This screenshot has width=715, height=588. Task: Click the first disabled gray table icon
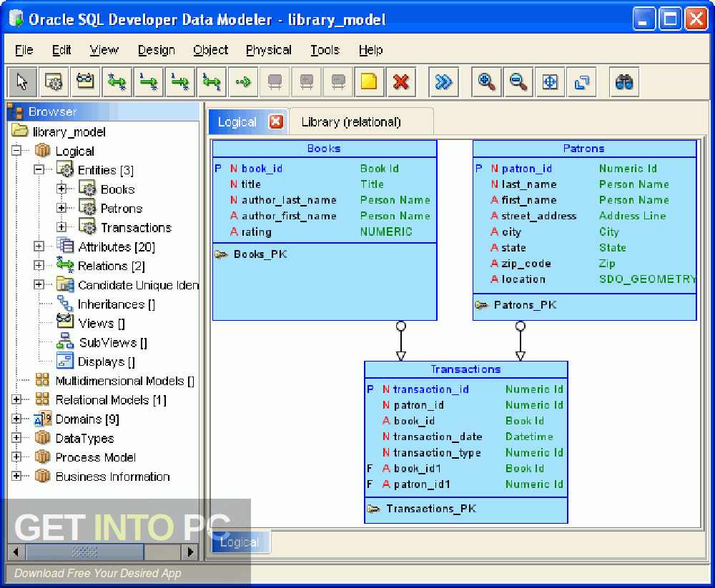[275, 82]
